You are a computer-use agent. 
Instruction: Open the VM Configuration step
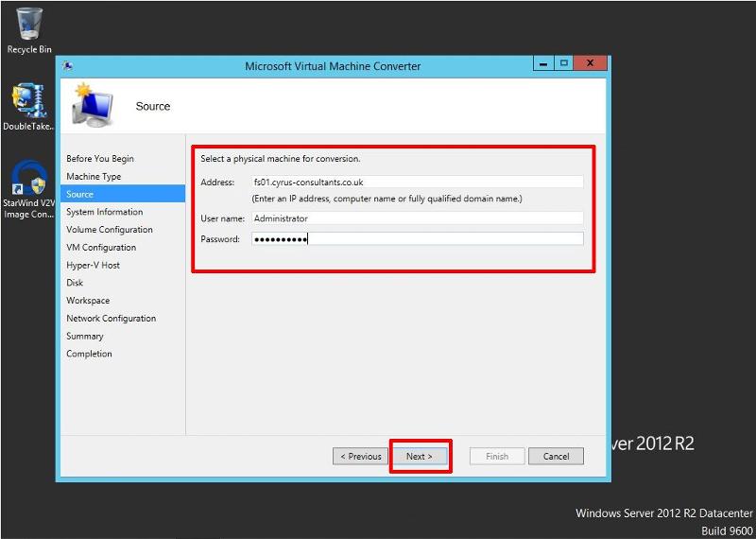pos(101,248)
